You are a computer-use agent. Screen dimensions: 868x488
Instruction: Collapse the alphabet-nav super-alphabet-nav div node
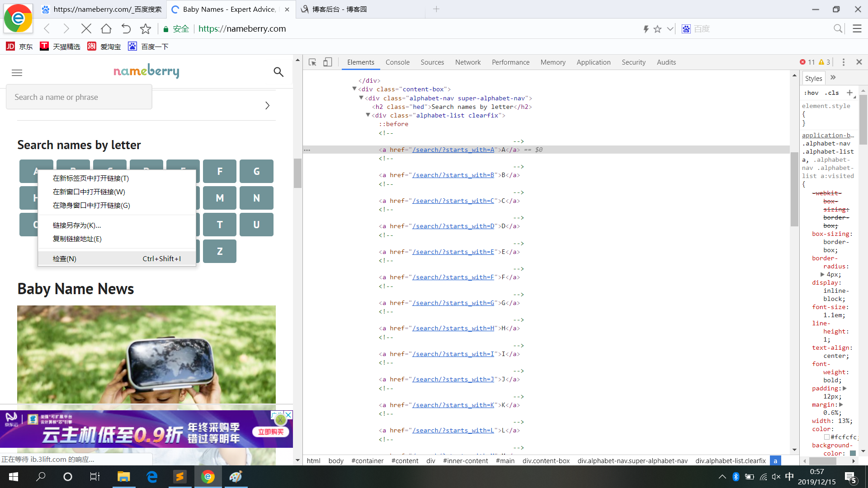pyautogui.click(x=361, y=98)
